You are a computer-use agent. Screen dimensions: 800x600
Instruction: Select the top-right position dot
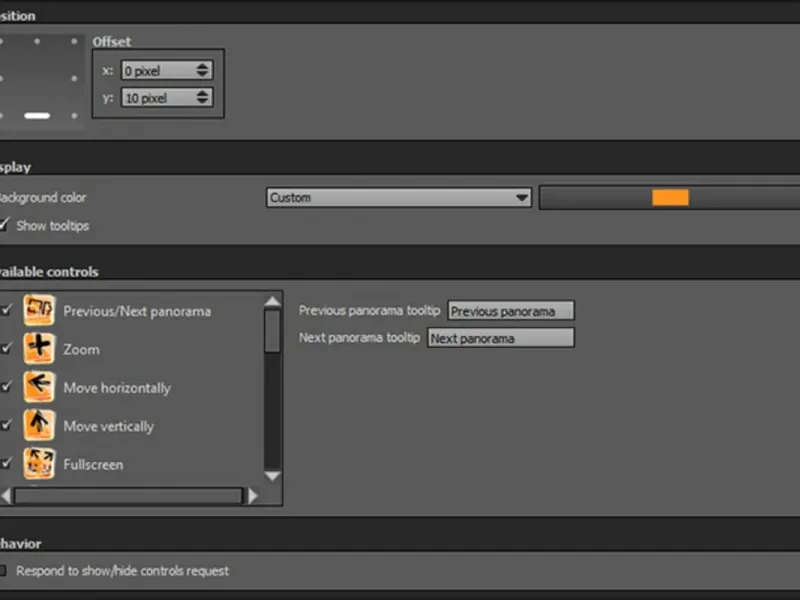[74, 41]
